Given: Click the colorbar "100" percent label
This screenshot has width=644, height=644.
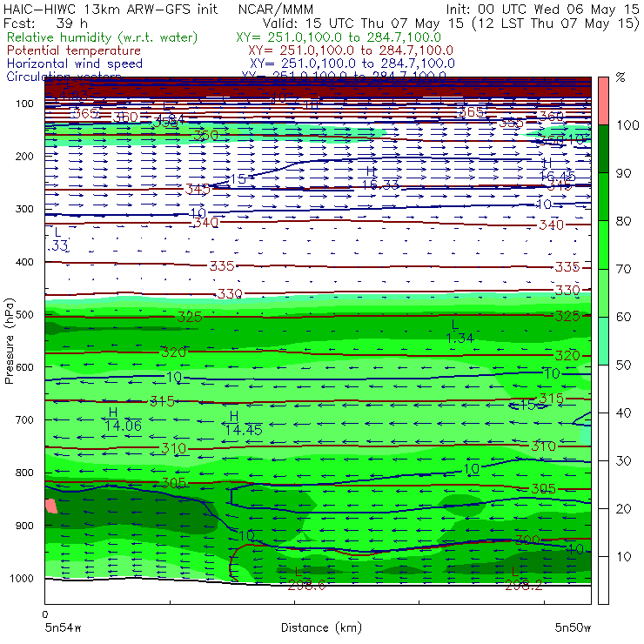Looking at the screenshot, I should (627, 125).
